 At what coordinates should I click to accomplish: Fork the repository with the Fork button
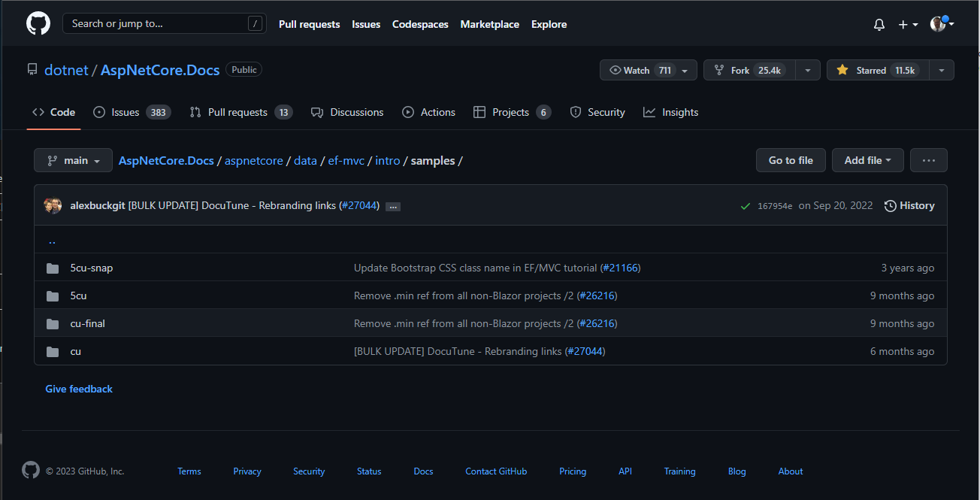point(749,70)
